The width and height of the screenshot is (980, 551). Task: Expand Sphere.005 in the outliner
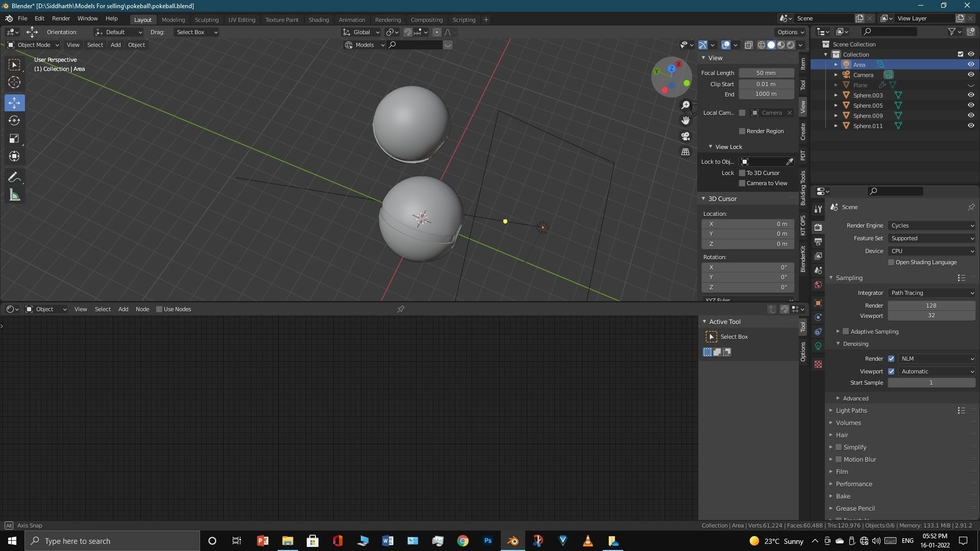click(836, 106)
